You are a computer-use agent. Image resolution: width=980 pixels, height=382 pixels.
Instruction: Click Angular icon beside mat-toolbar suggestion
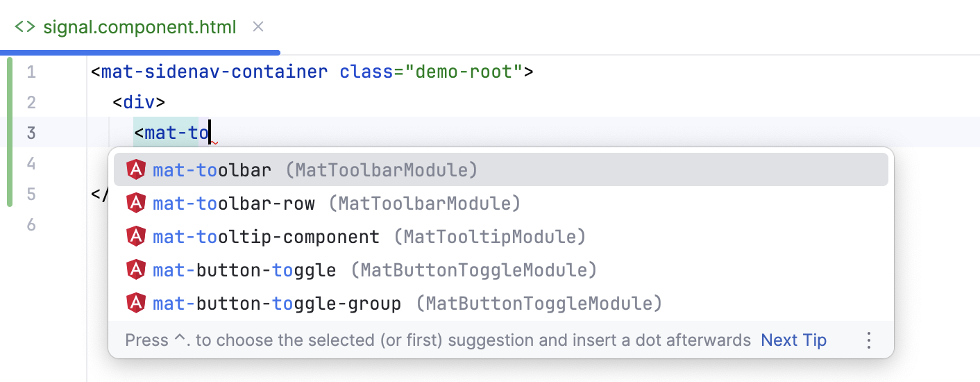tap(136, 170)
